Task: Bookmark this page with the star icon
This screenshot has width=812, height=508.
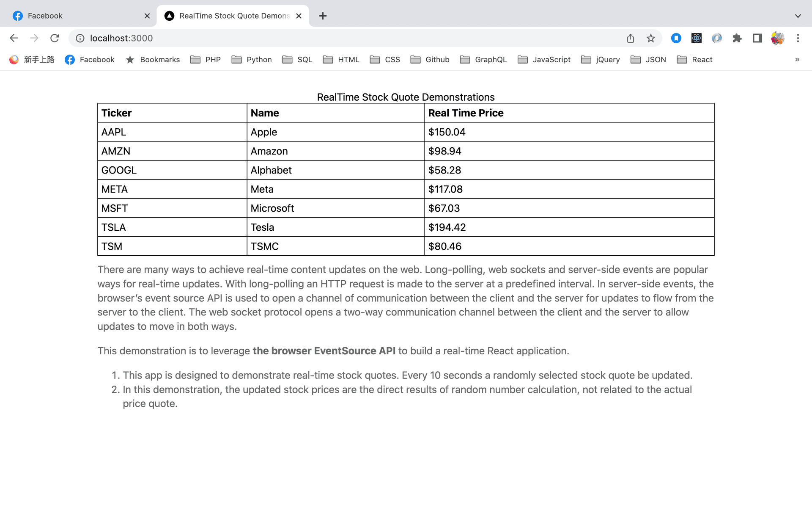Action: pyautogui.click(x=651, y=38)
